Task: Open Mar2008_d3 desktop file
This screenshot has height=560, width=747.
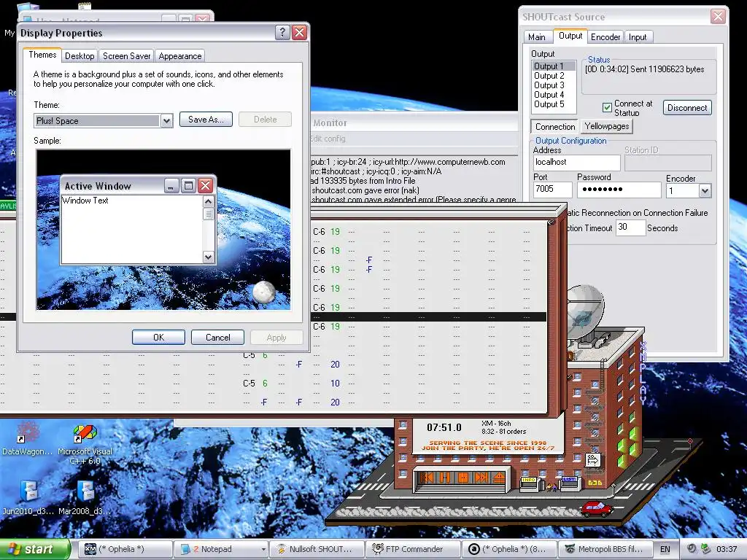Action: click(x=85, y=497)
